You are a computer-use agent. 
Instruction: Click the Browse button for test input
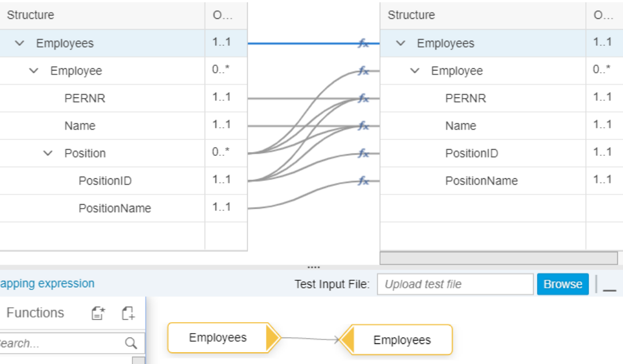point(562,284)
